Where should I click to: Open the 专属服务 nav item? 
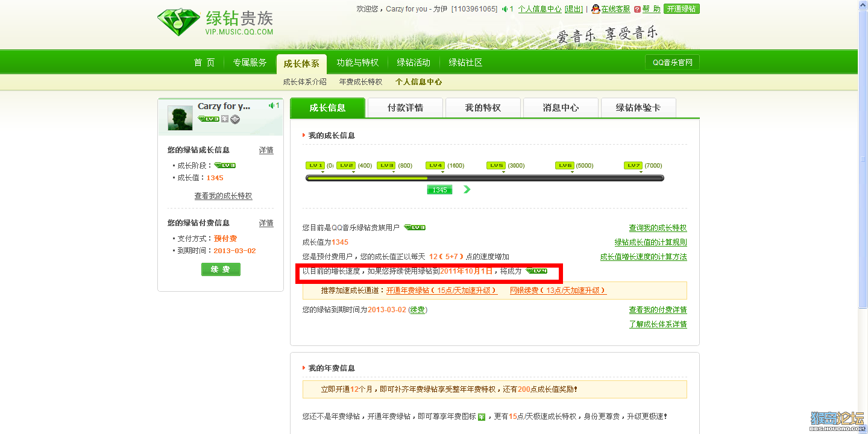[250, 63]
